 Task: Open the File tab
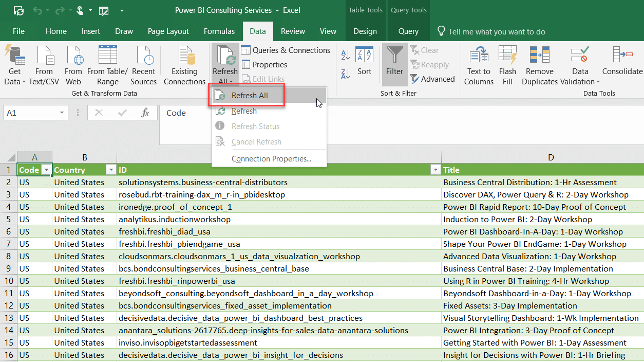tap(18, 31)
